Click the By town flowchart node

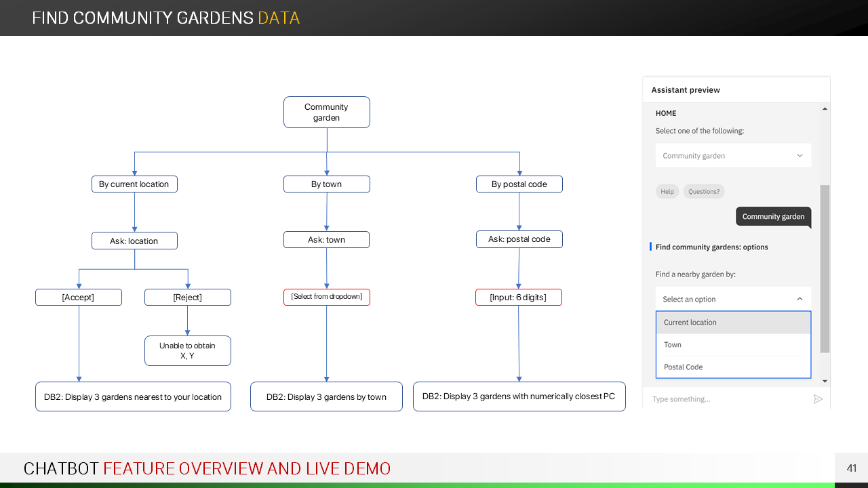pos(326,184)
